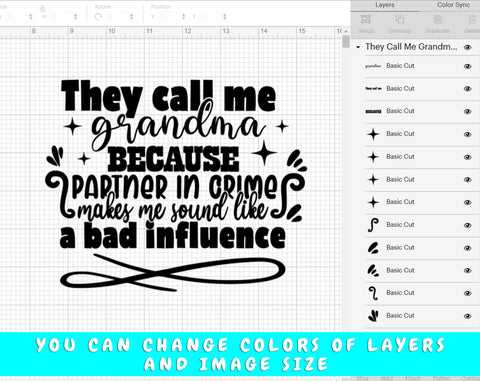Click Basic Cut label beside question-mark curl

(x=400, y=293)
